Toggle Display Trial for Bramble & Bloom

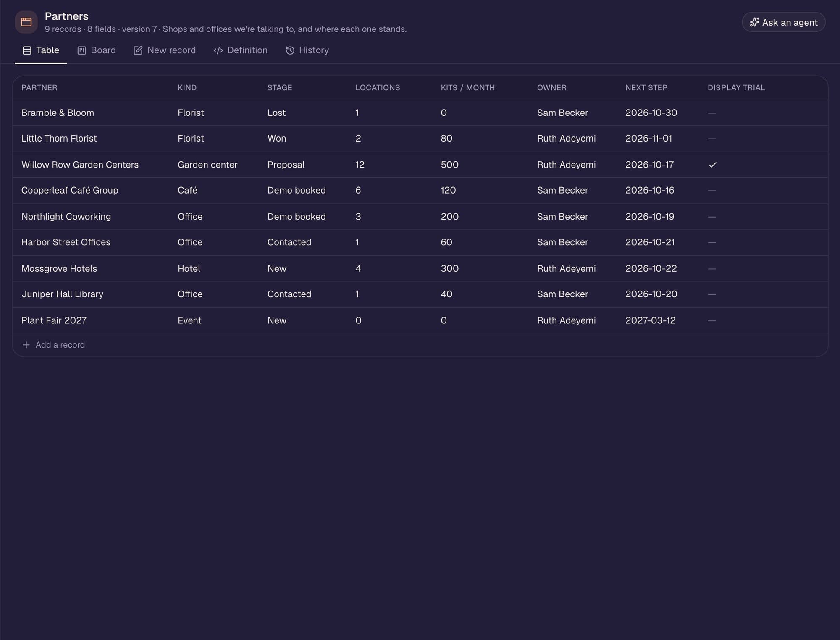(711, 113)
